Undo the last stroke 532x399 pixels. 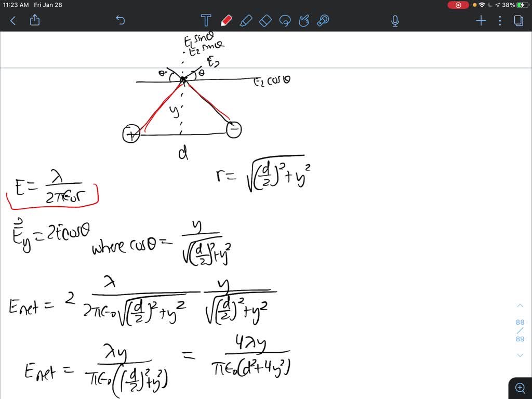tap(120, 20)
